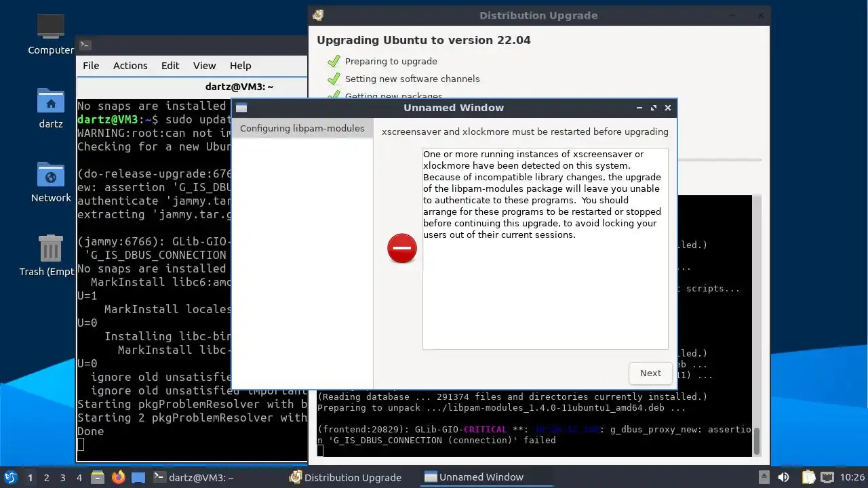Switch to workspace 4 in pager

tap(79, 478)
